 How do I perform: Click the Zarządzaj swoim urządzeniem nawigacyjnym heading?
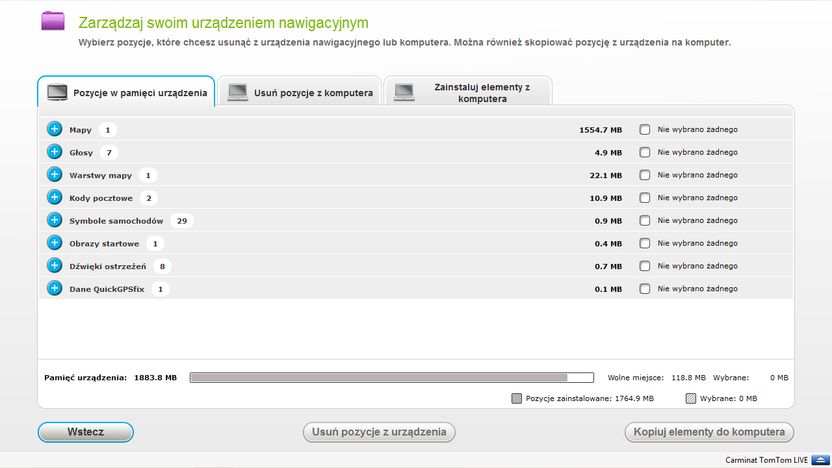pyautogui.click(x=223, y=23)
